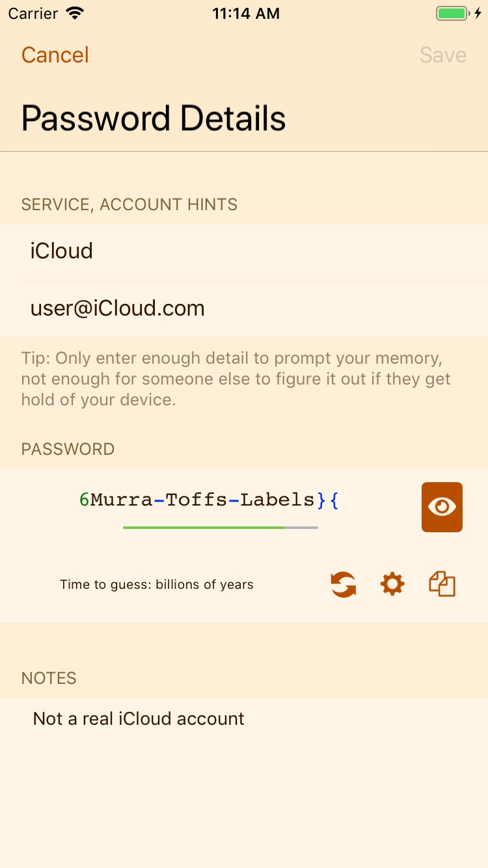Tap the clock in the status bar
Screen dimensions: 488x868
click(x=246, y=14)
